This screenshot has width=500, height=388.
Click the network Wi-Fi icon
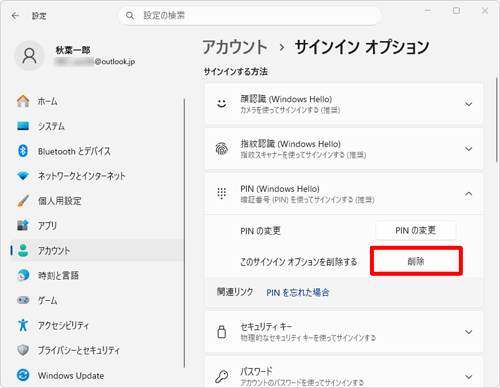click(23, 176)
